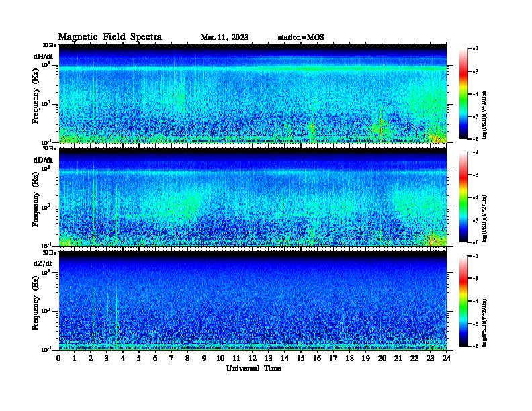Click the "3" hour tick label
The image size is (532, 411).
(x=107, y=359)
